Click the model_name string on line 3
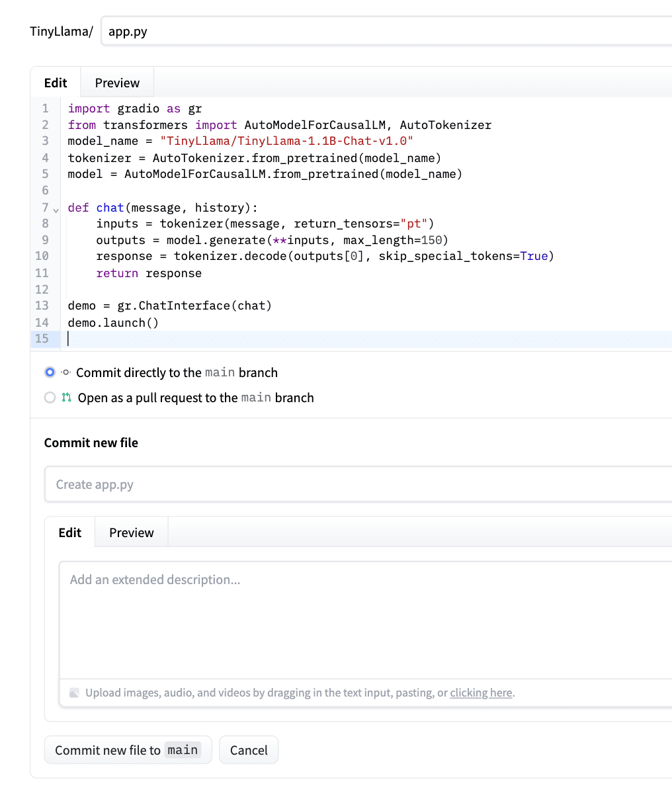 [286, 141]
